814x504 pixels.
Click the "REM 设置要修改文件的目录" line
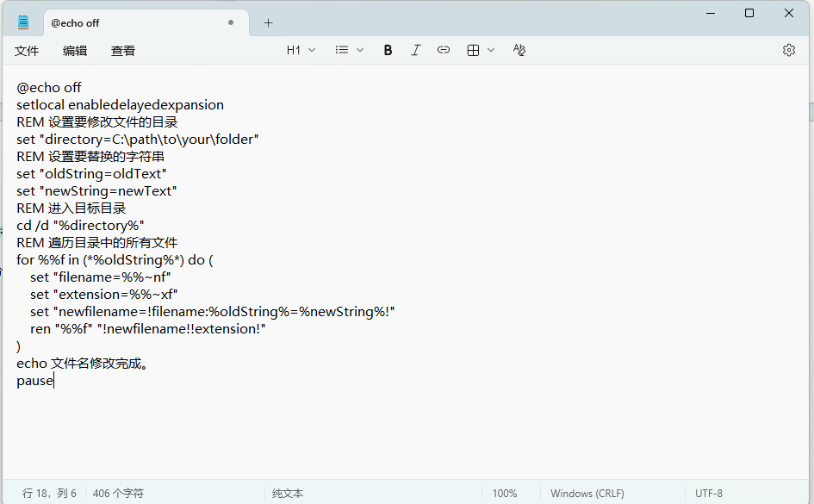(x=97, y=122)
